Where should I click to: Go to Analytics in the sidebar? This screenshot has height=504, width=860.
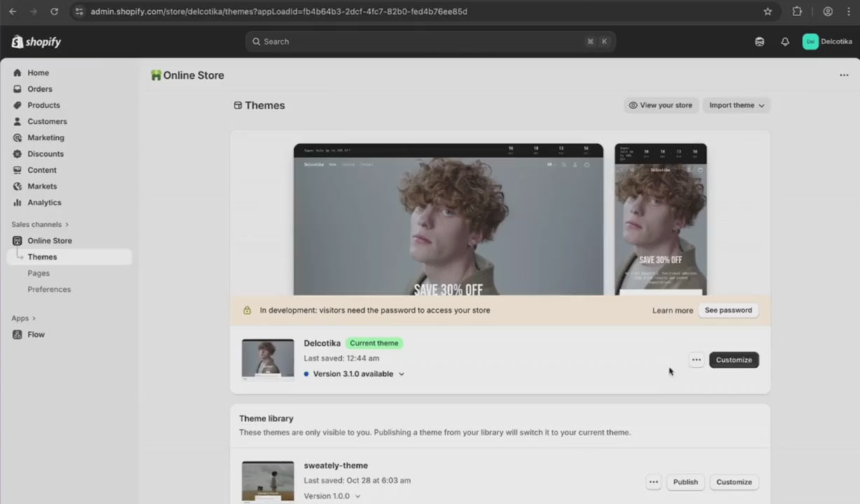[44, 202]
